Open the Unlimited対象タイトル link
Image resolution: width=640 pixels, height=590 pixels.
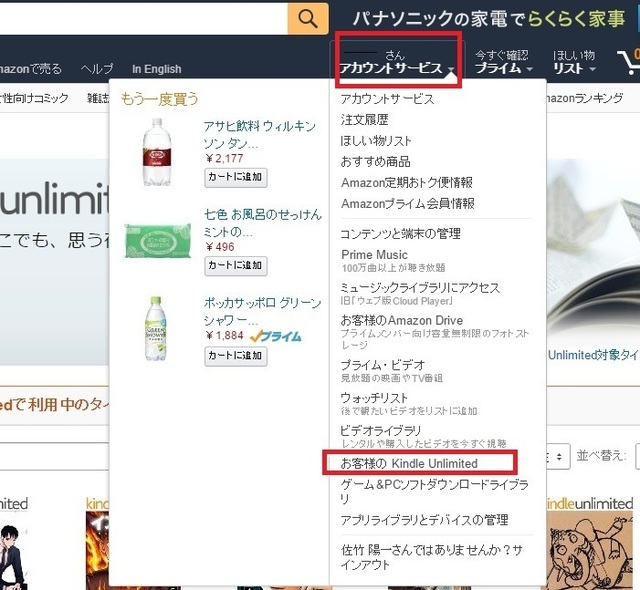coord(594,355)
